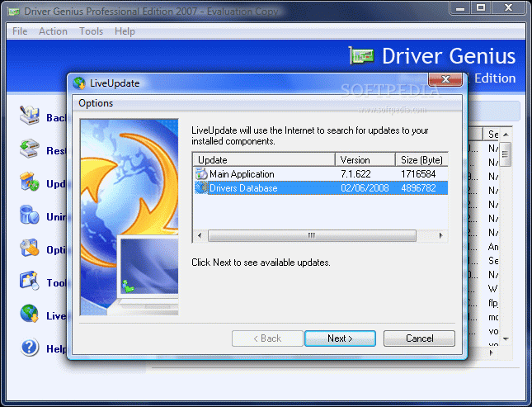The height and width of the screenshot is (407, 532).
Task: Click the Next button
Action: point(340,338)
